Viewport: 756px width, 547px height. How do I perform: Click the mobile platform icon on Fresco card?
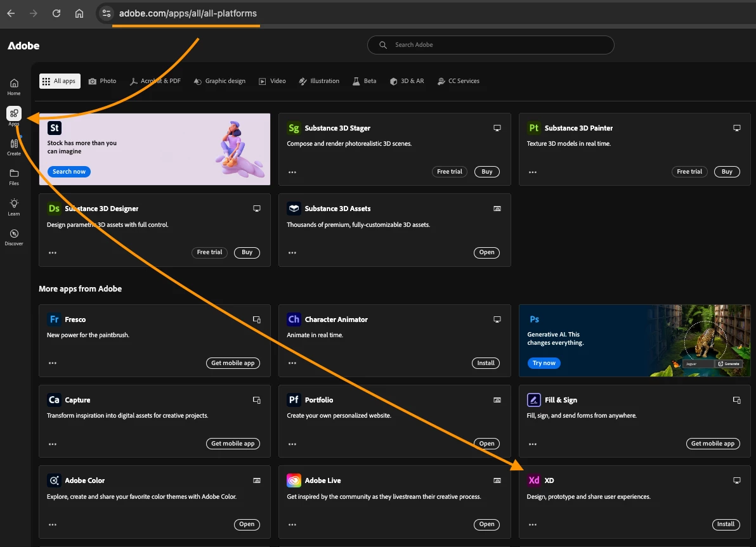[x=257, y=319]
